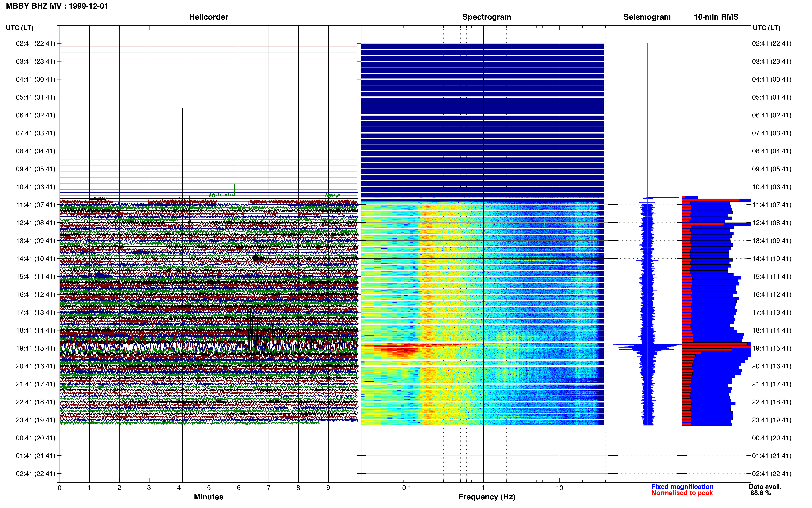
Task: Click left time label 23:41 (19:41)
Action: pyautogui.click(x=35, y=420)
